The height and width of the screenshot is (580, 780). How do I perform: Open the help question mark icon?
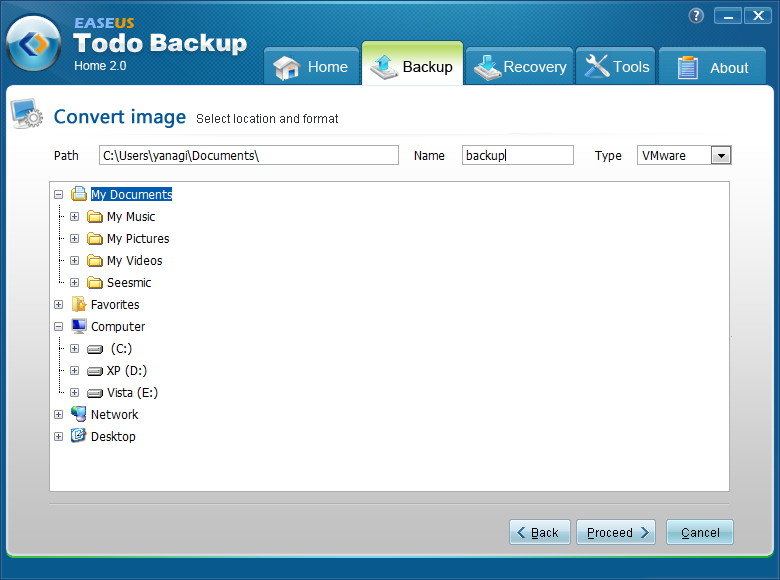click(696, 16)
